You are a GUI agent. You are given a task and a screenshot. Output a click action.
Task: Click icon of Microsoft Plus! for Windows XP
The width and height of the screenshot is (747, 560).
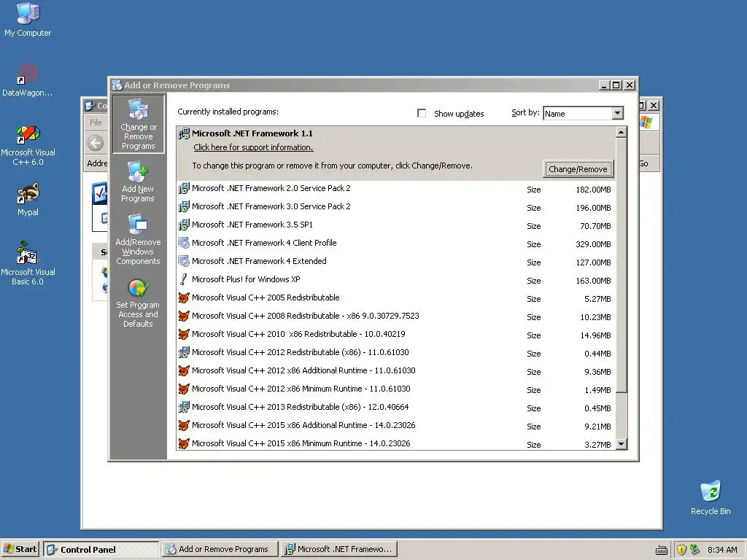[184, 279]
